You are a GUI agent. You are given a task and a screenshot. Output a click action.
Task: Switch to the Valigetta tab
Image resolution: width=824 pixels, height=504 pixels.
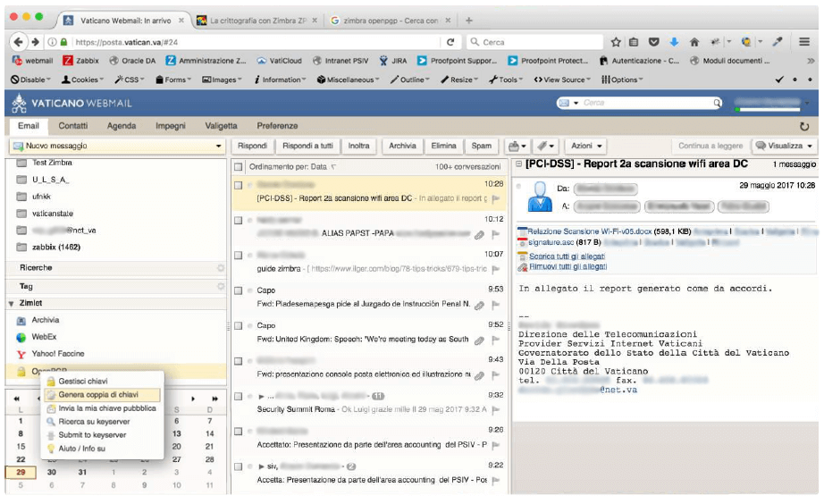click(221, 126)
